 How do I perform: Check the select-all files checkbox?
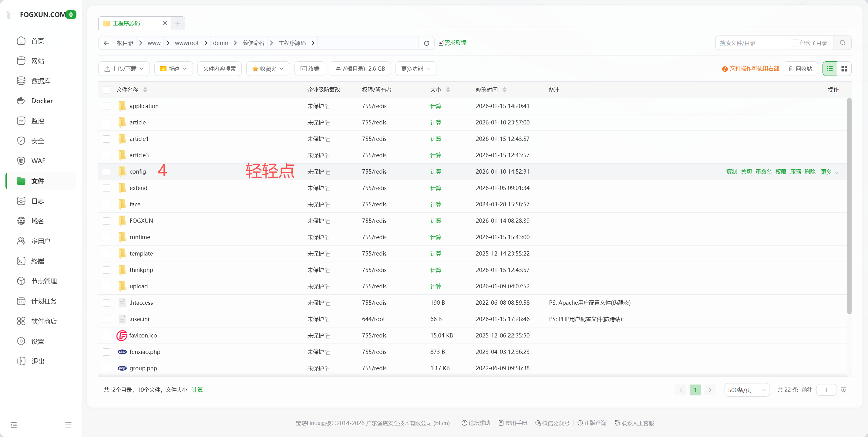(106, 90)
